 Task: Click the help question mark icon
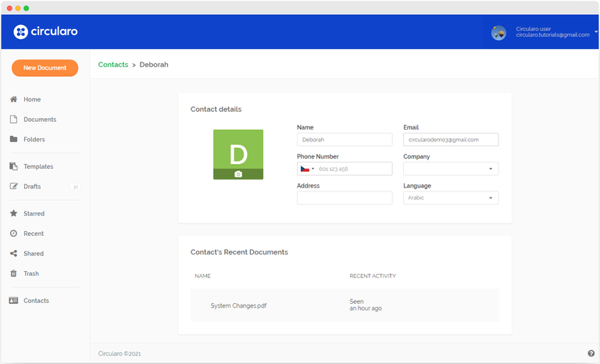click(x=591, y=354)
